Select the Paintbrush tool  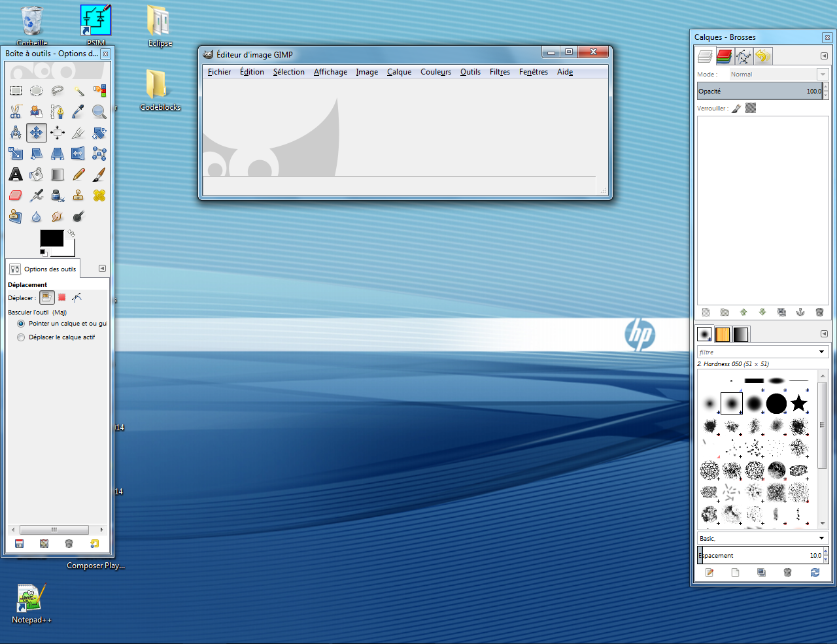99,175
